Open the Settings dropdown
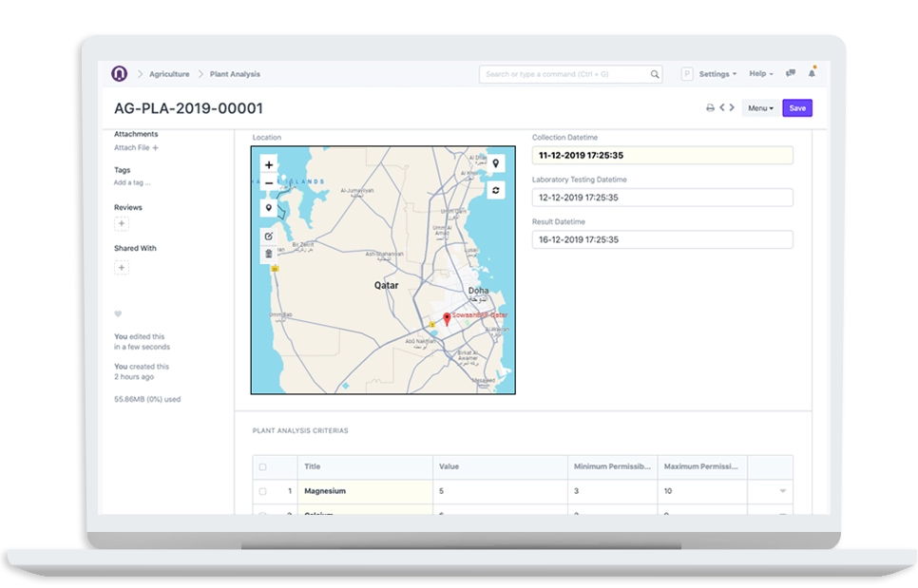The height and width of the screenshot is (588, 918). click(x=717, y=74)
